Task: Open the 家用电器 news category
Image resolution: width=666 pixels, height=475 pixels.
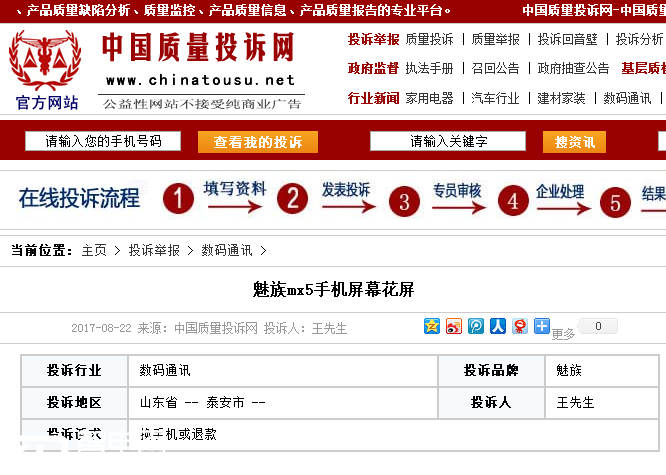Action: pyautogui.click(x=429, y=98)
